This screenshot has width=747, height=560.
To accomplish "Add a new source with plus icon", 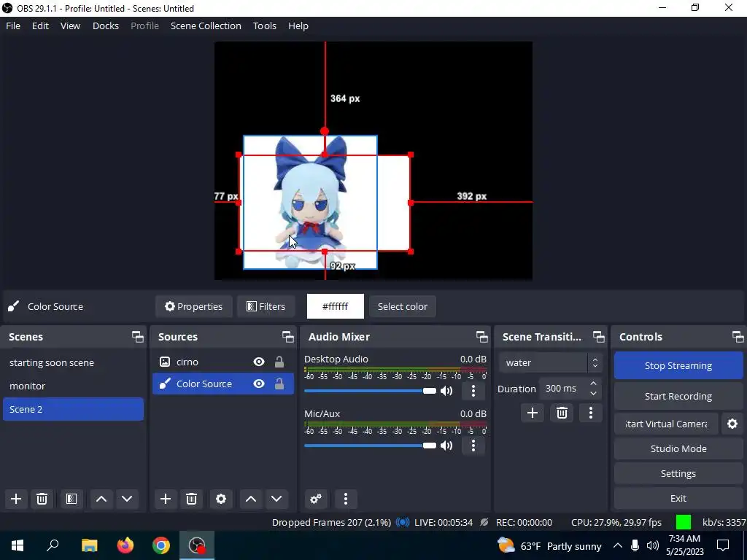I will (x=166, y=499).
